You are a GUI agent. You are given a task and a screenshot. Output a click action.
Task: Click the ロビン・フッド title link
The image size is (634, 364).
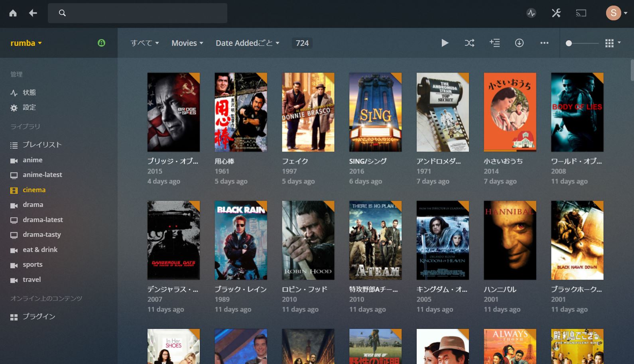pos(305,289)
